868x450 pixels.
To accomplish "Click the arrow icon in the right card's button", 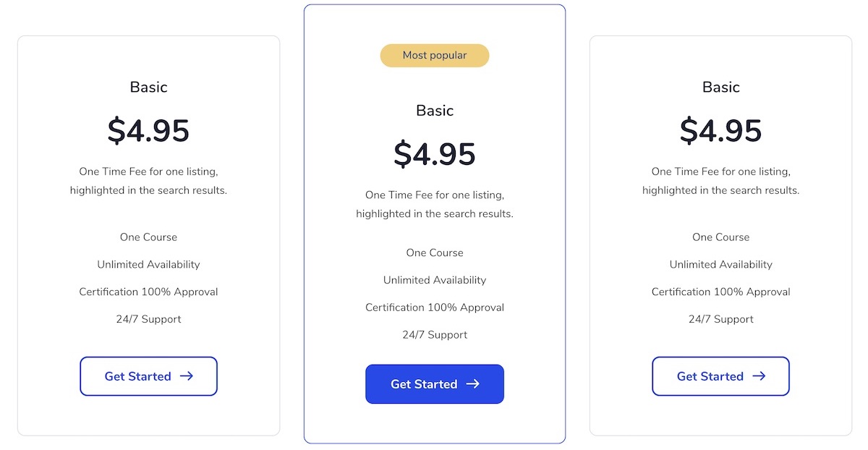I will coord(759,376).
